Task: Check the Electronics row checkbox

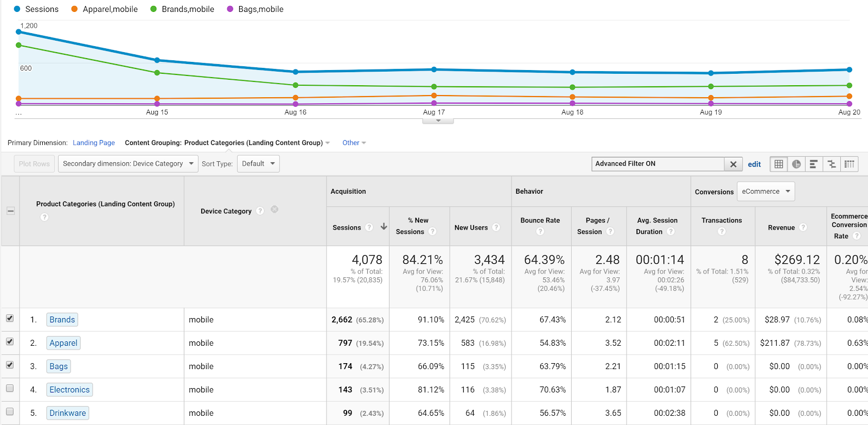Action: pyautogui.click(x=10, y=388)
